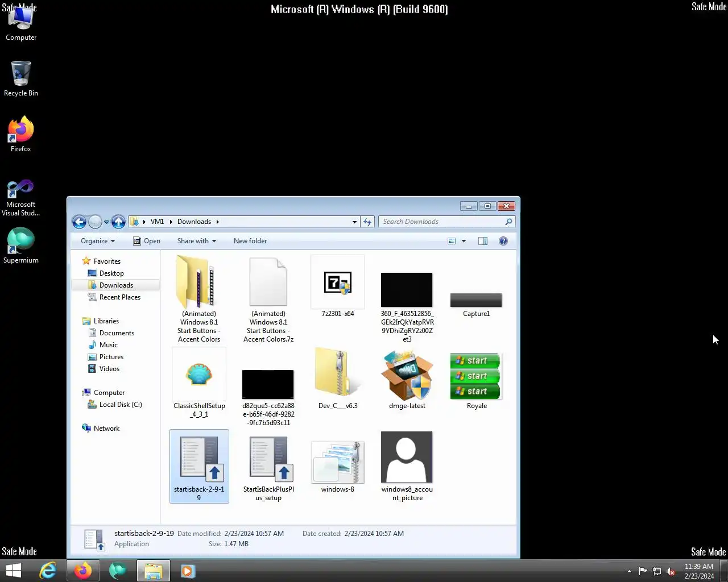
Task: Open the taskbar clock showing 11:39 AM
Action: pyautogui.click(x=699, y=571)
